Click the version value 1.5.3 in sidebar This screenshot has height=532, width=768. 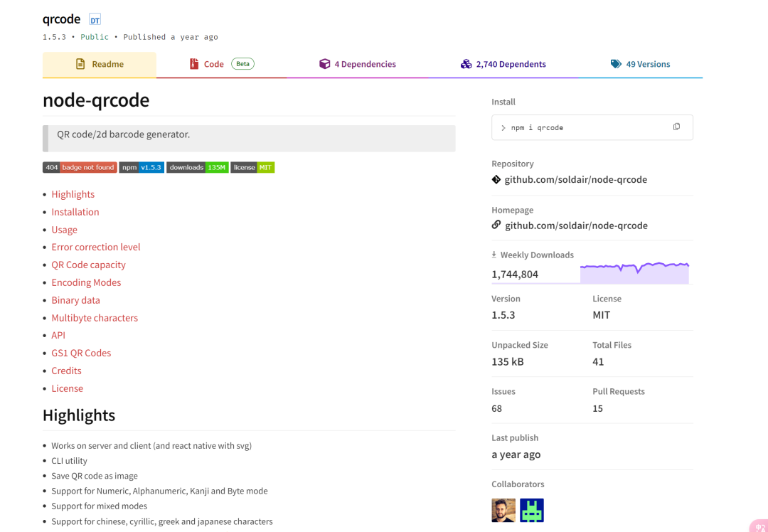503,315
